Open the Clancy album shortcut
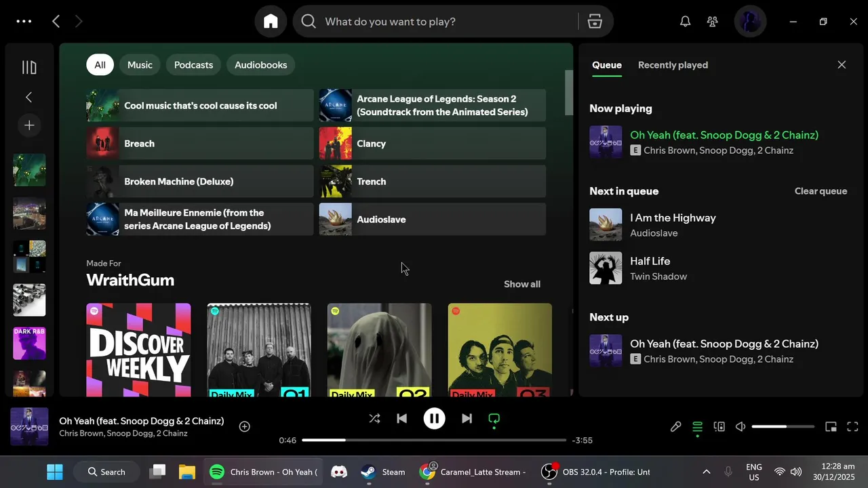 433,144
